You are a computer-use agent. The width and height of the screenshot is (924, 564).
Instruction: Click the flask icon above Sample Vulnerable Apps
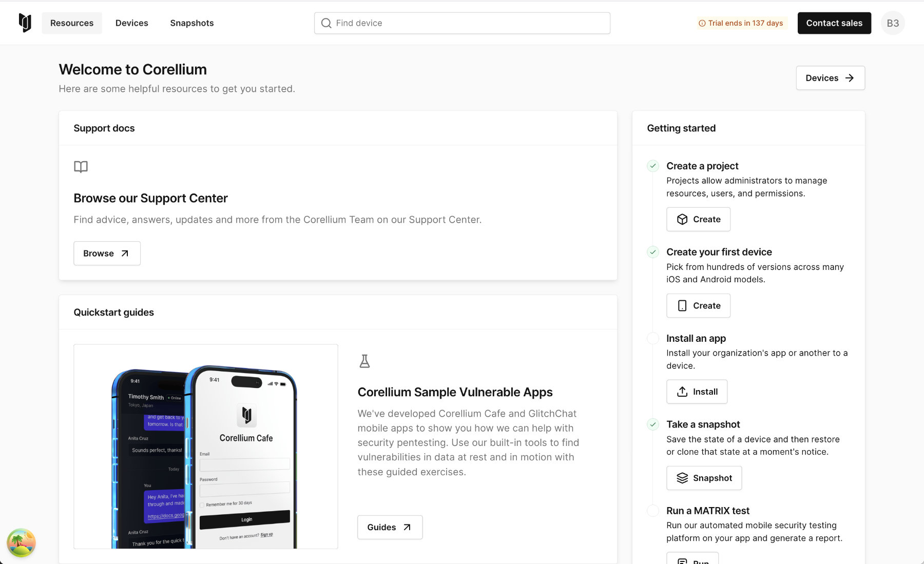364,361
